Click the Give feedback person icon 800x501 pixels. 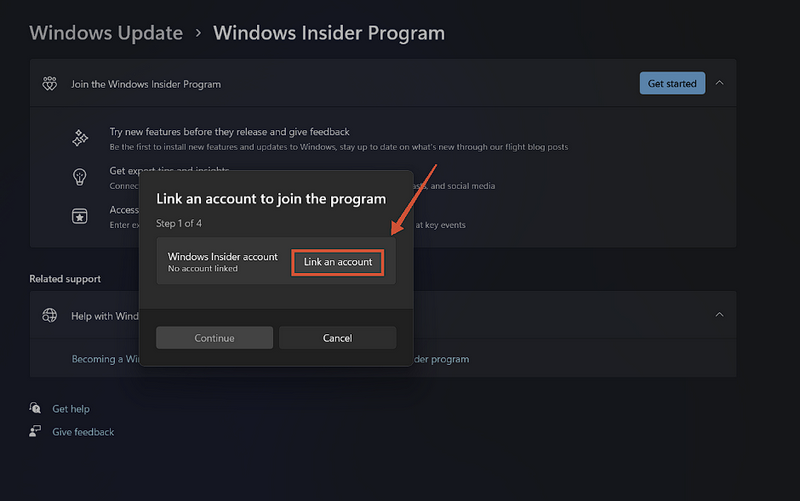[36, 432]
